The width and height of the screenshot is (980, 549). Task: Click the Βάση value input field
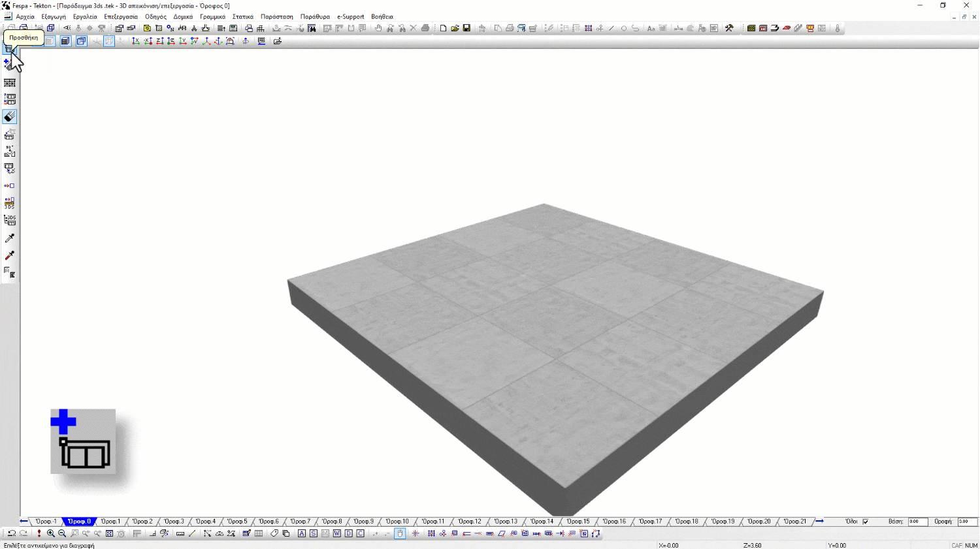917,522
